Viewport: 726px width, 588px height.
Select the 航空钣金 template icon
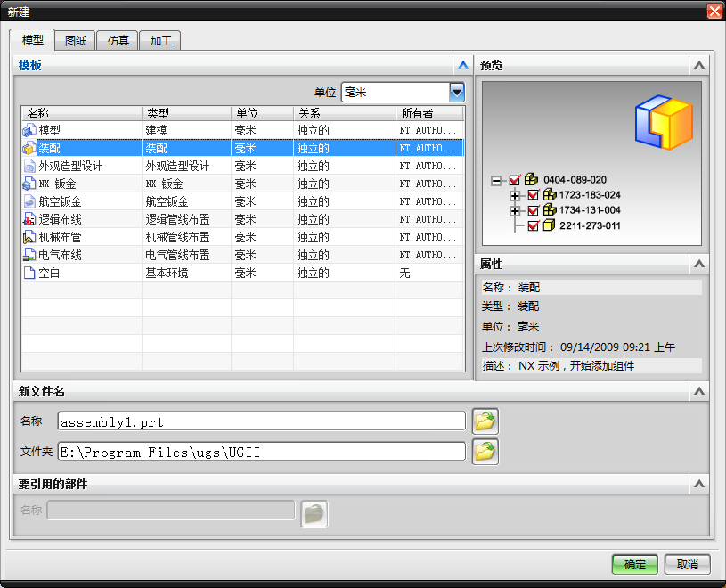(29, 201)
